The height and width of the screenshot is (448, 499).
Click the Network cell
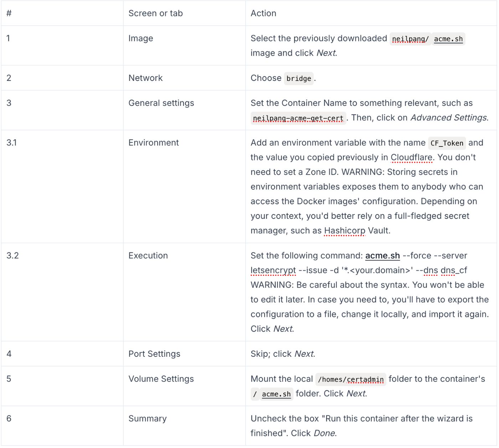[145, 78]
